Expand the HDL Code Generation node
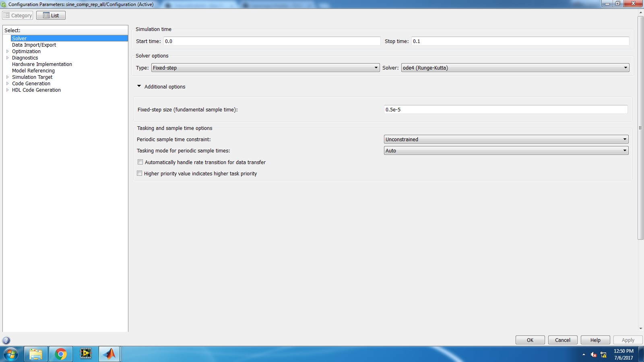 coord(7,90)
